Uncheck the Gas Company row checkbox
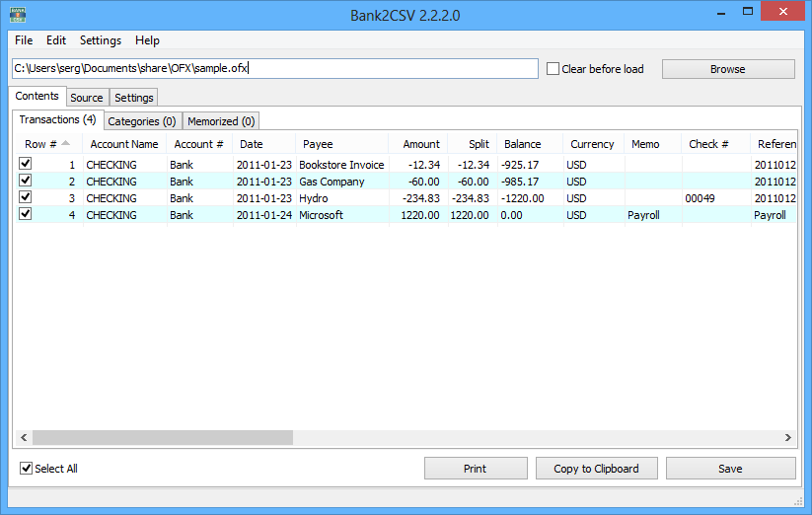 pos(26,181)
